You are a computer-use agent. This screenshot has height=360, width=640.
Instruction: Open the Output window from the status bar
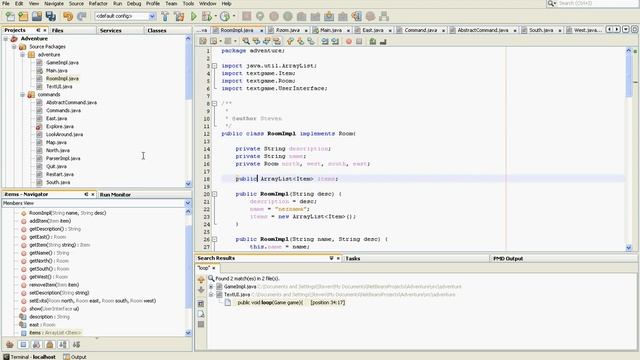click(75, 357)
